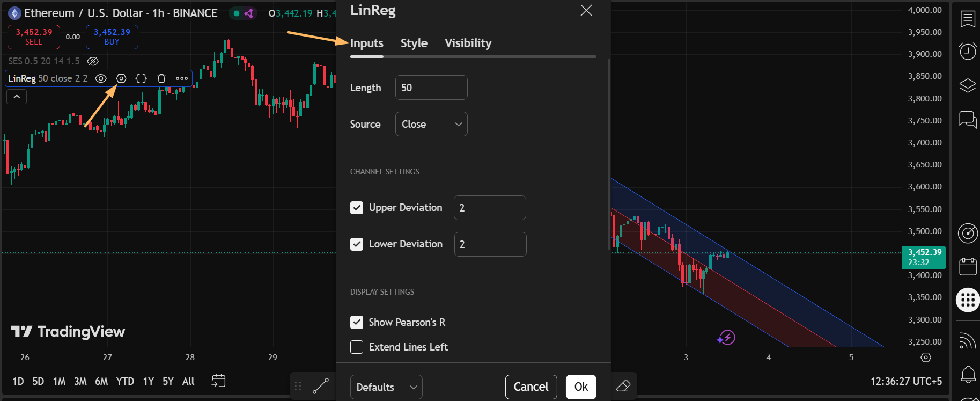The image size is (980, 401).
Task: Click the purple lightning icon on chart
Action: pos(726,338)
